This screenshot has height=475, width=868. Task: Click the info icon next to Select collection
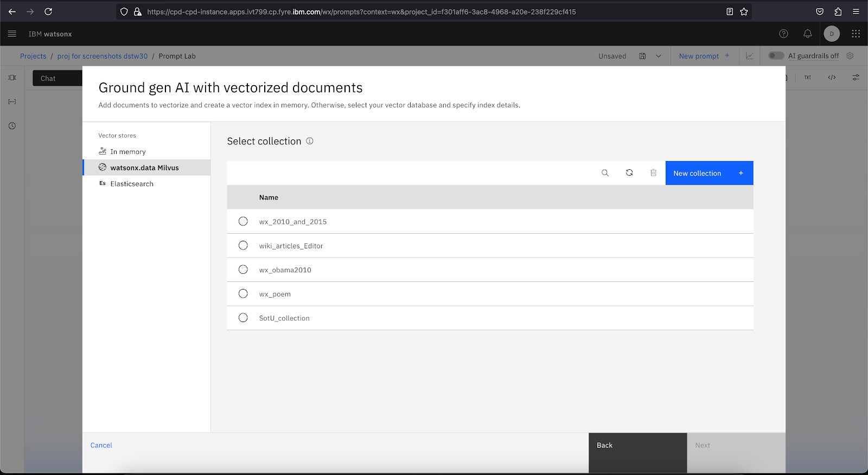[x=310, y=141]
